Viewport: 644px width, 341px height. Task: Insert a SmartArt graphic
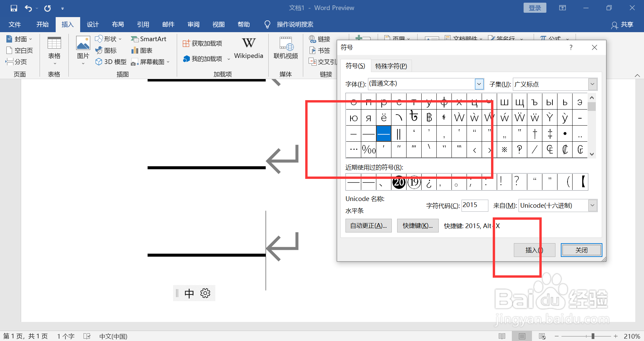click(x=149, y=39)
